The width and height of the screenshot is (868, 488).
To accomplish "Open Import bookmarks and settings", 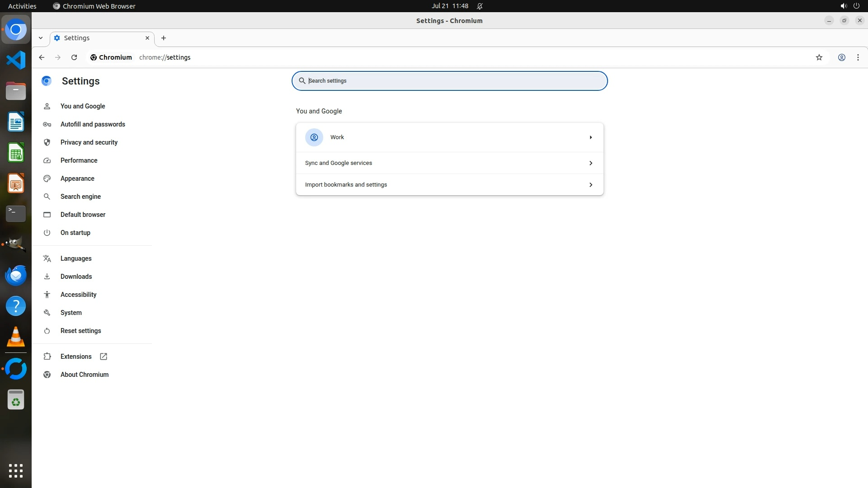I will click(449, 185).
